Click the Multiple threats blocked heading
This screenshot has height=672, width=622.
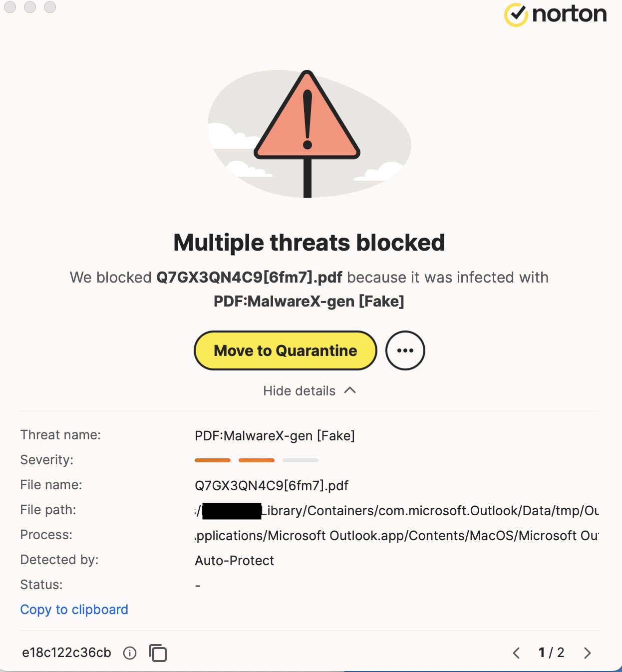309,243
